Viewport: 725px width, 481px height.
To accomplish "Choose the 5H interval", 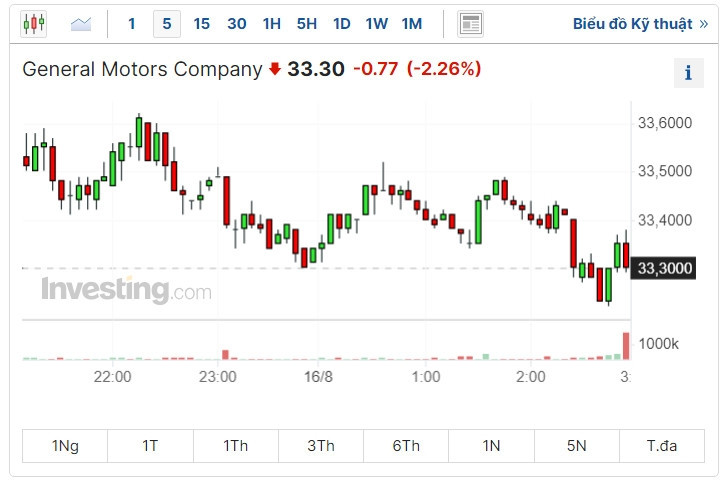I will pos(307,24).
